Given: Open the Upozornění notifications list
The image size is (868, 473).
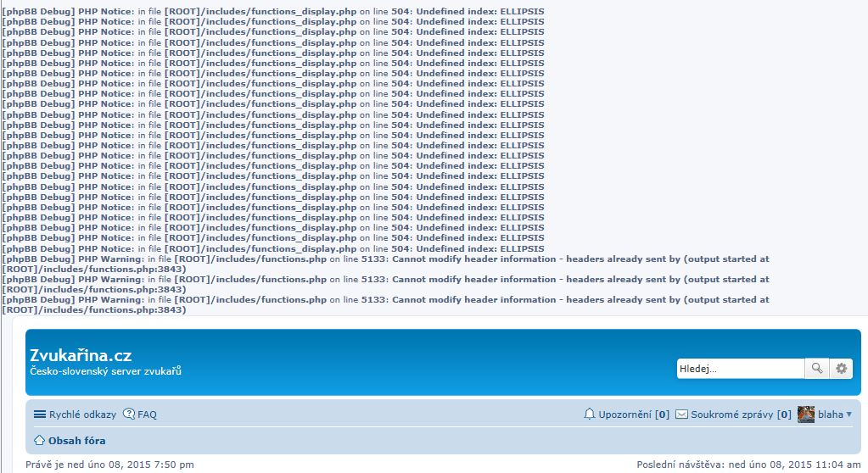Looking at the screenshot, I should coord(624,415).
